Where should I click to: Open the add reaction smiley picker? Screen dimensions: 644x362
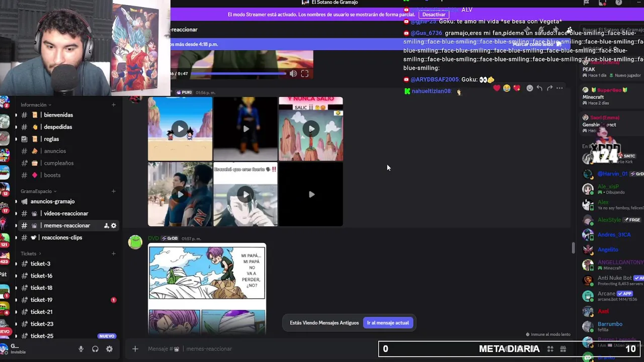(x=529, y=88)
